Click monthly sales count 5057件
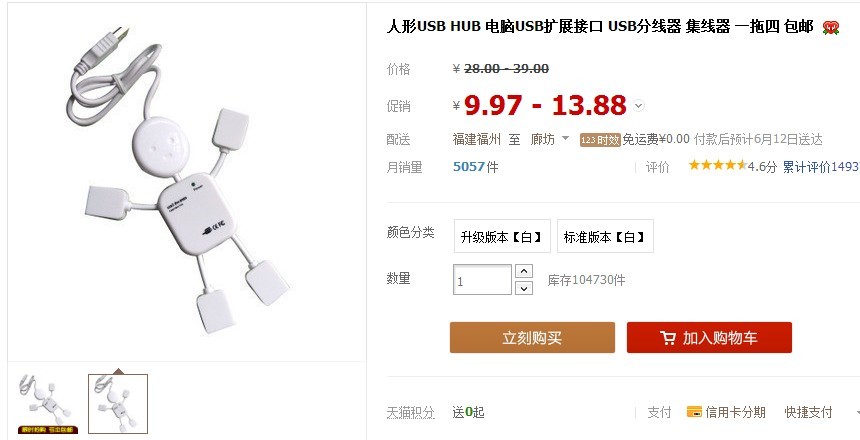The height and width of the screenshot is (440, 860). point(476,167)
